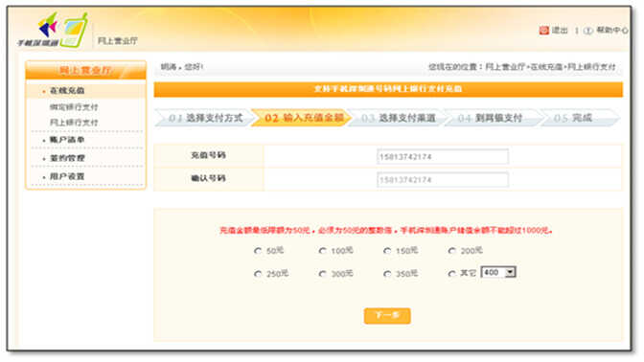Click the 确认号码 label
644x362 pixels.
point(208,178)
